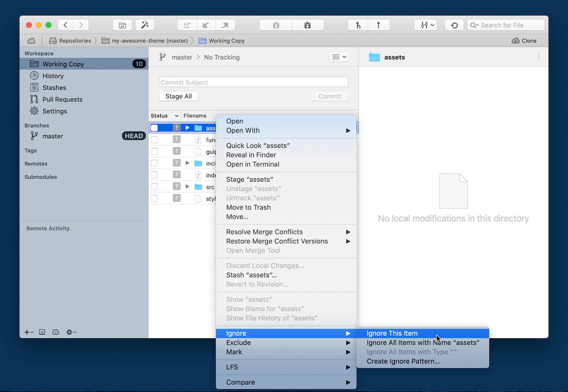
Task: Click into the Commit Subject field
Action: (253, 82)
